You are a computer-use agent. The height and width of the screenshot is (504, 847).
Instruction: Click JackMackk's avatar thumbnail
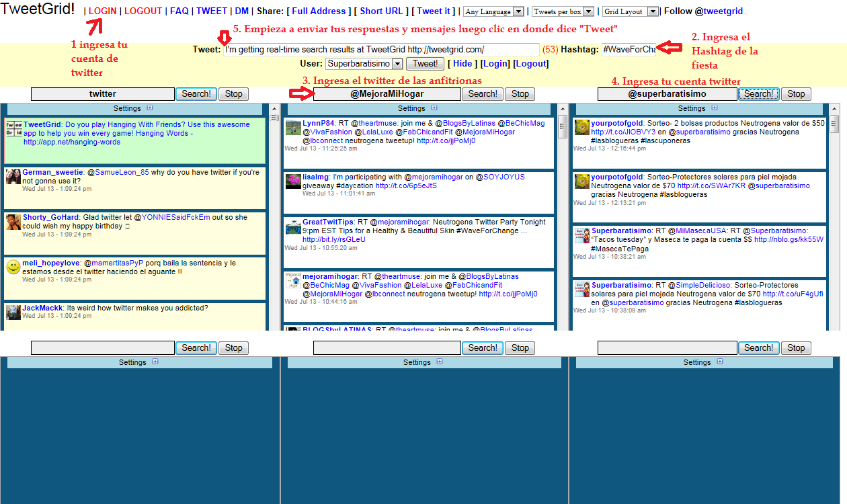tap(13, 312)
